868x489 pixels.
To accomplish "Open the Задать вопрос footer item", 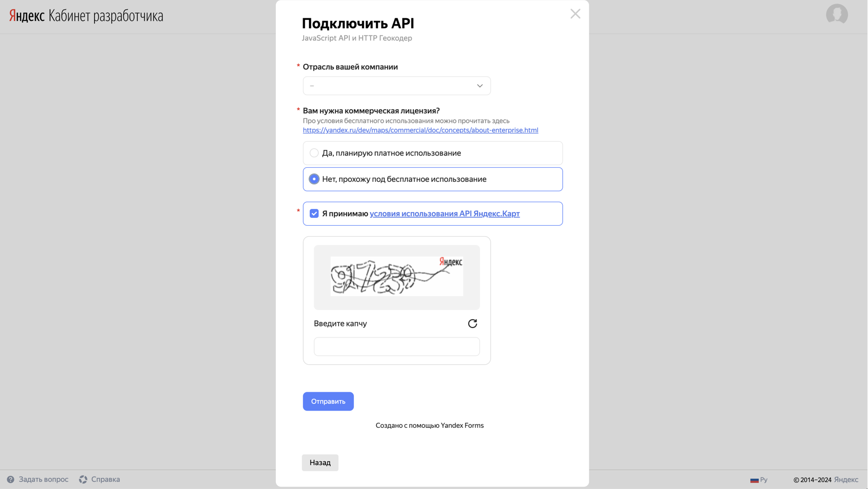I will (x=43, y=479).
